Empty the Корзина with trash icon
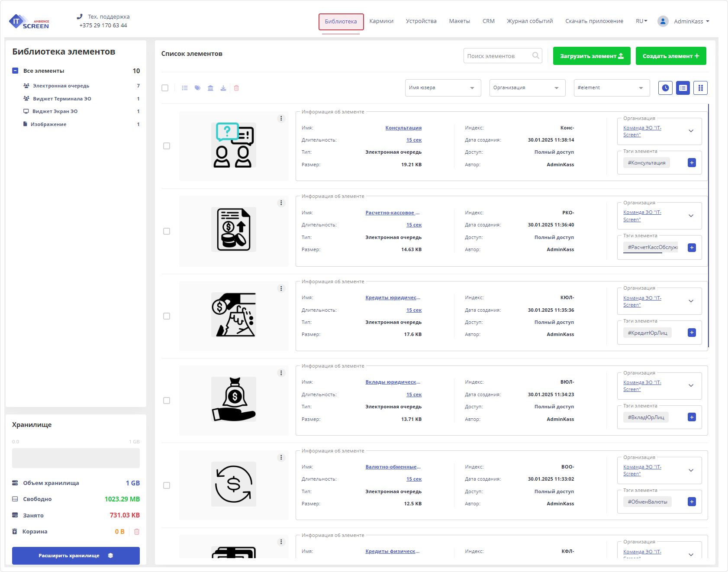The width and height of the screenshot is (728, 572). click(137, 532)
